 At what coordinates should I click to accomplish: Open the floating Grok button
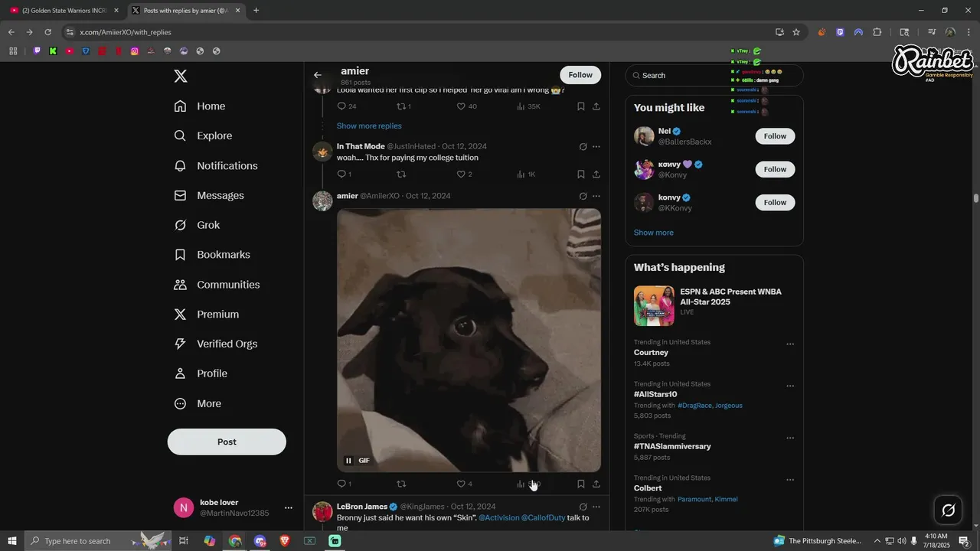tap(948, 510)
